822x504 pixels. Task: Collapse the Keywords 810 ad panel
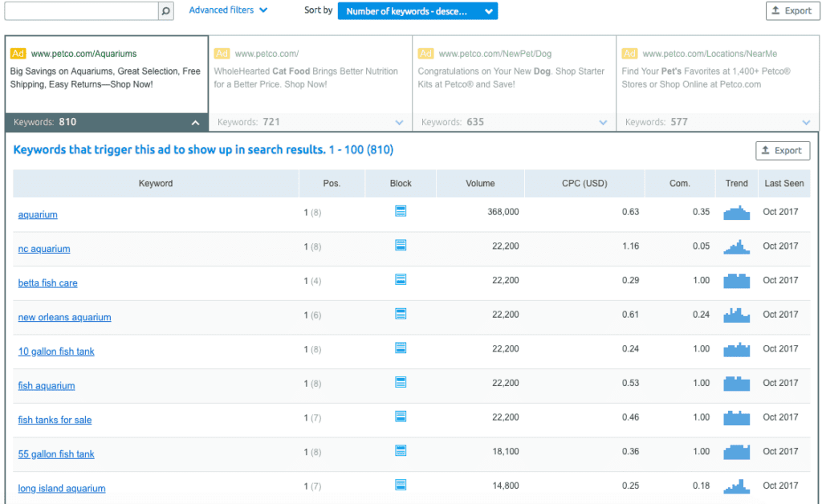[x=107, y=122]
